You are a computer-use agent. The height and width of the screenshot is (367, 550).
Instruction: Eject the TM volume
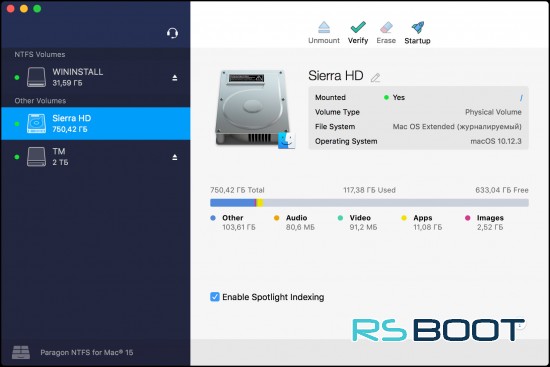click(175, 158)
